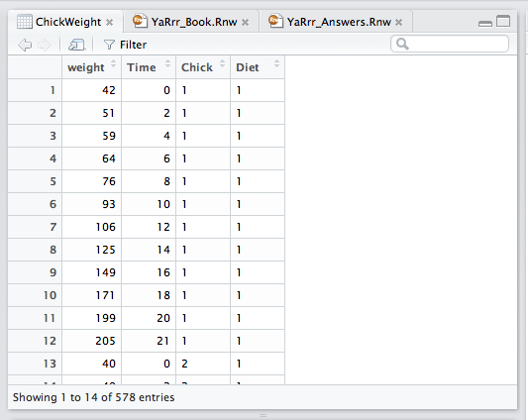Close the ChickWeight tab
The height and width of the screenshot is (420, 528).
(x=109, y=23)
